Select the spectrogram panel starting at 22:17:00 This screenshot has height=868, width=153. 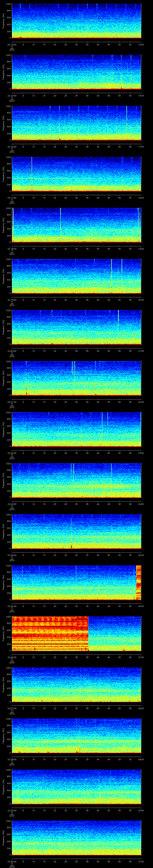pos(76,174)
